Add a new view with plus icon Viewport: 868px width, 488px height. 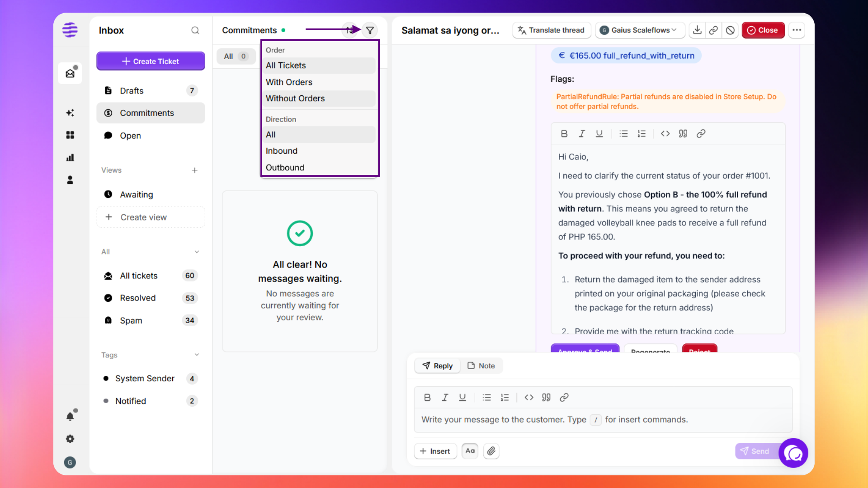pos(194,170)
